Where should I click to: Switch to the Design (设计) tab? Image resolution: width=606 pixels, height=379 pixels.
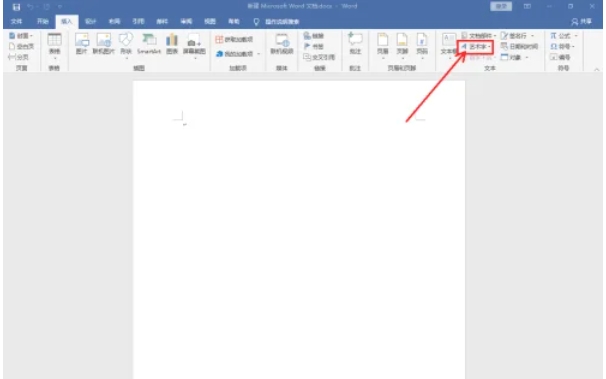90,22
